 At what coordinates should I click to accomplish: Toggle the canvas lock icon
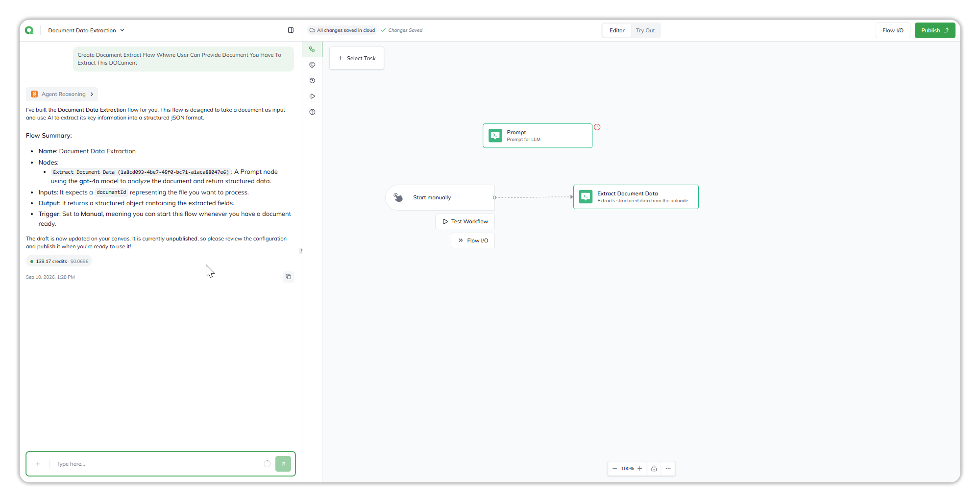pos(654,469)
